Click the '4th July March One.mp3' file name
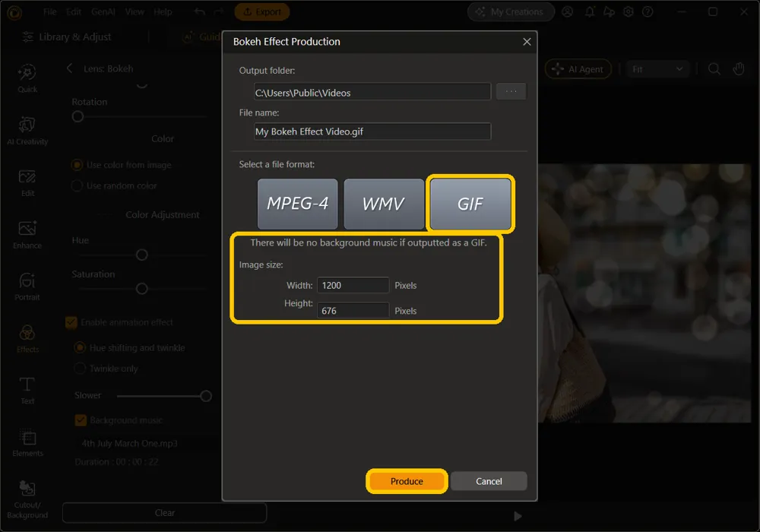This screenshot has height=532, width=760. pos(129,443)
